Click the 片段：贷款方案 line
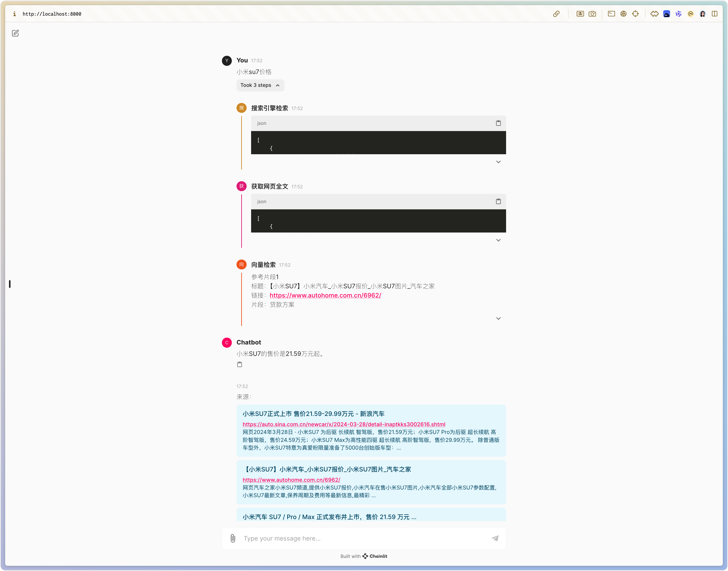Image resolution: width=728 pixels, height=571 pixels. [x=273, y=305]
